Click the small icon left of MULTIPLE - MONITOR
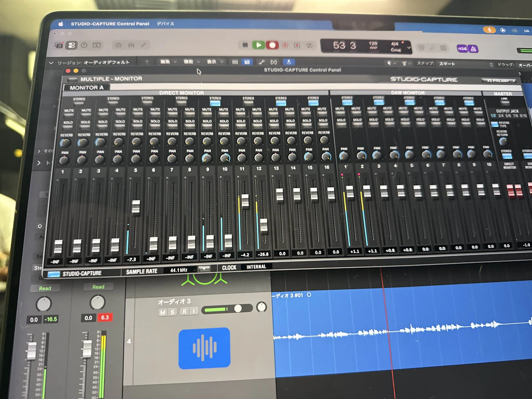 (x=72, y=79)
